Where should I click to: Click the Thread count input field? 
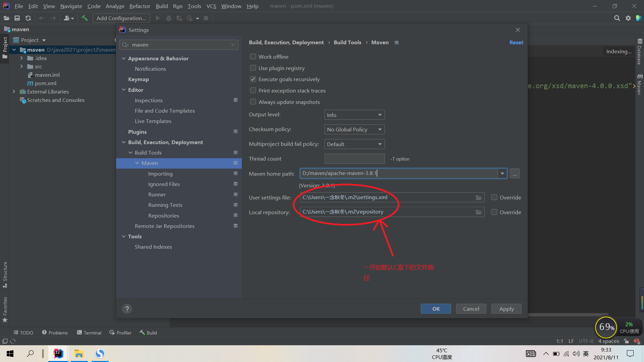coord(354,159)
